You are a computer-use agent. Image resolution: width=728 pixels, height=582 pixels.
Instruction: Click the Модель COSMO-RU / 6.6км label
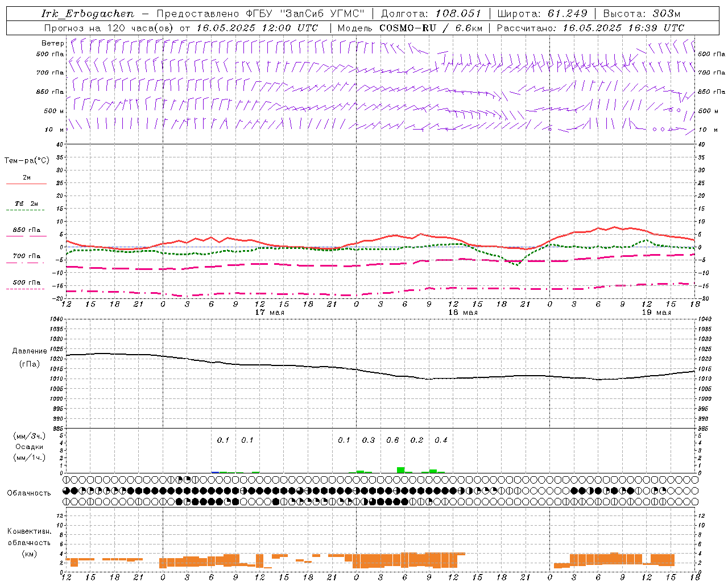tap(409, 28)
